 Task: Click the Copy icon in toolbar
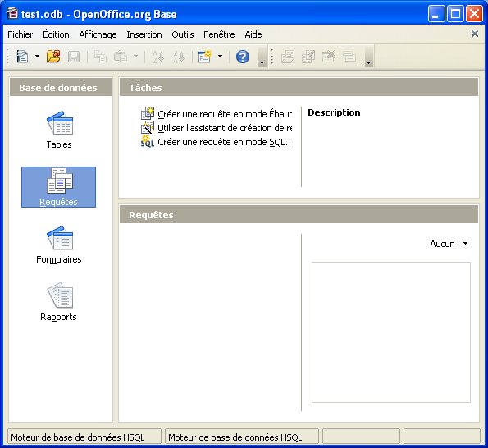point(100,57)
